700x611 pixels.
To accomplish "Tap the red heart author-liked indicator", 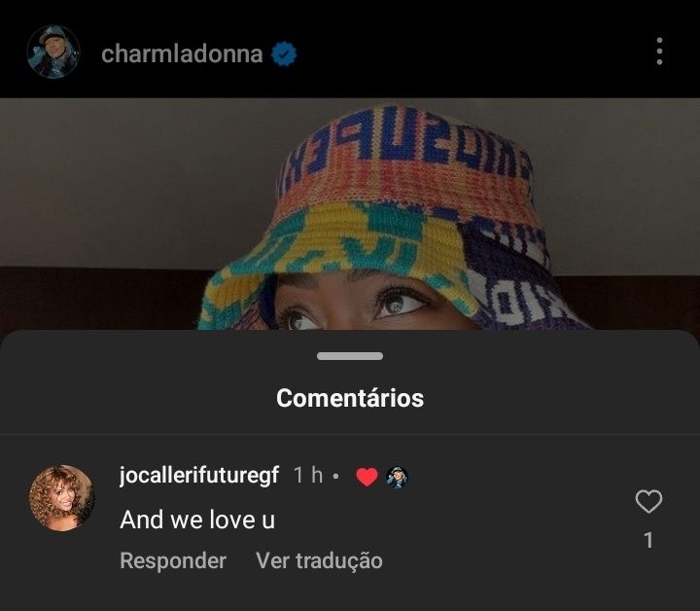I will tap(367, 477).
